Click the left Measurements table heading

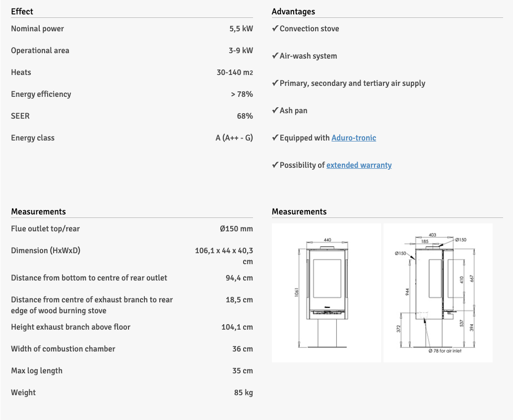coord(38,211)
